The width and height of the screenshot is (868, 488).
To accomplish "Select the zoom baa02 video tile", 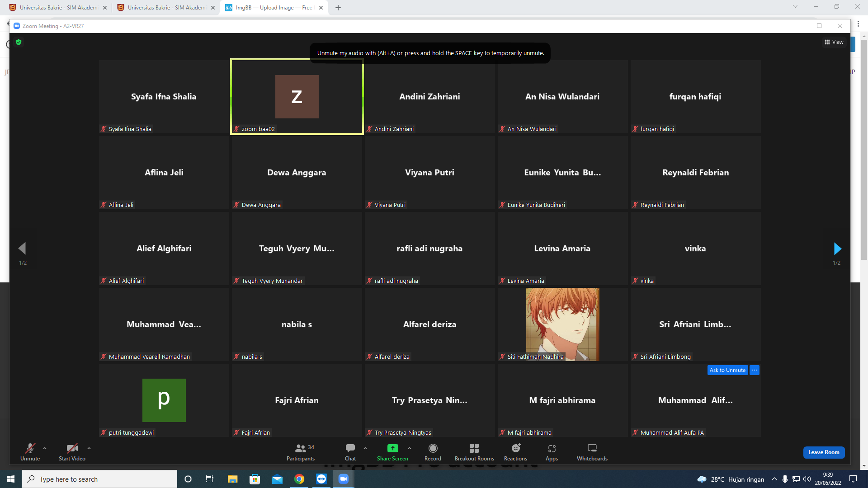I will point(297,97).
